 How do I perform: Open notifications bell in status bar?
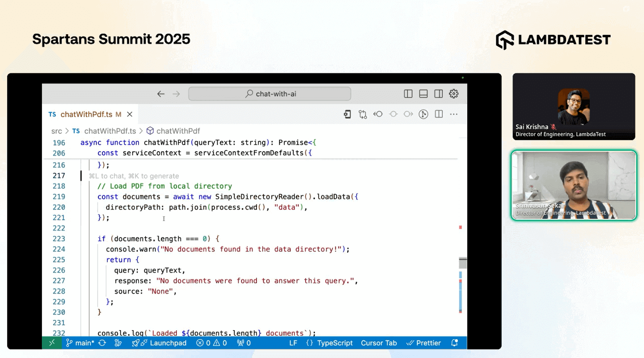(455, 343)
